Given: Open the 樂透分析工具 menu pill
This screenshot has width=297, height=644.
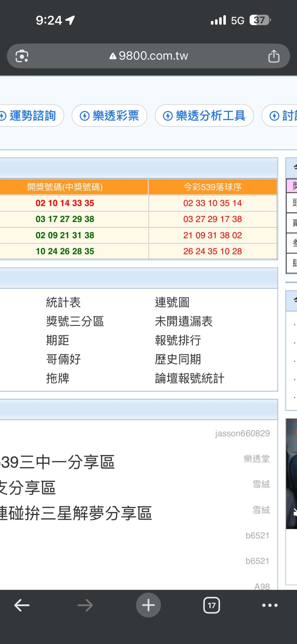Looking at the screenshot, I should tap(204, 116).
